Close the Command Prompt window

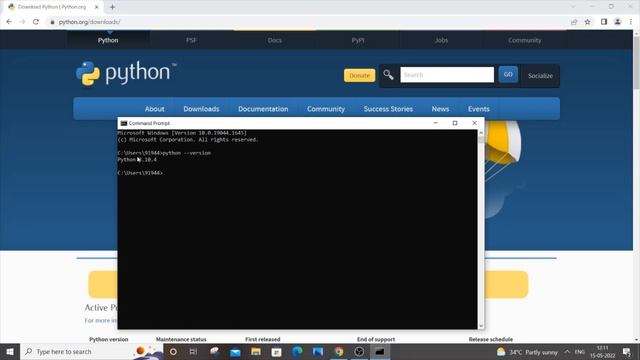(x=474, y=123)
